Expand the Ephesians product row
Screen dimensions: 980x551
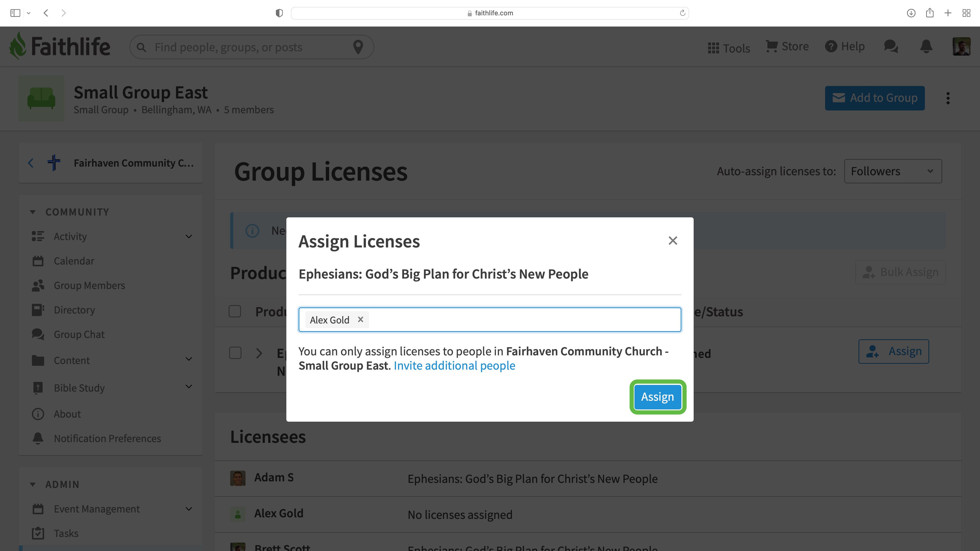[x=259, y=353]
